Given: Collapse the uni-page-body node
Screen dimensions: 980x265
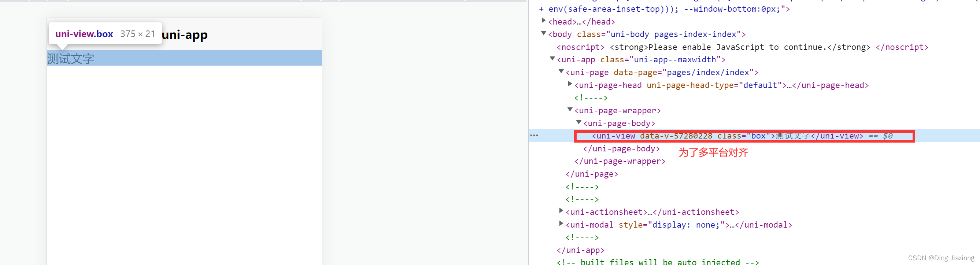Looking at the screenshot, I should (x=578, y=122).
